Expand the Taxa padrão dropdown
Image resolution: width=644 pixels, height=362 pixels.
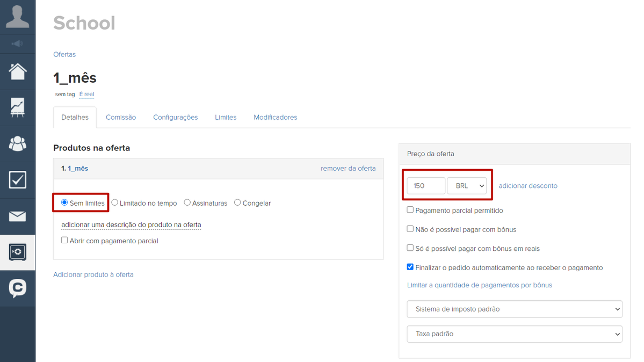point(514,334)
